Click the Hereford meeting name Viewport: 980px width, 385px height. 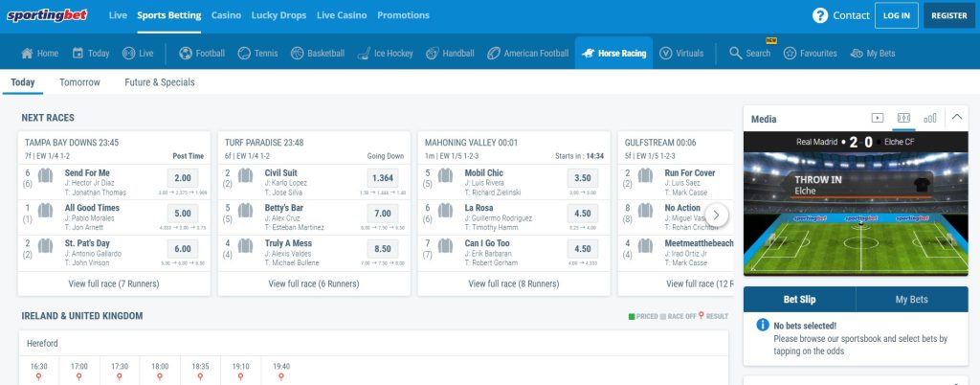[x=42, y=343]
